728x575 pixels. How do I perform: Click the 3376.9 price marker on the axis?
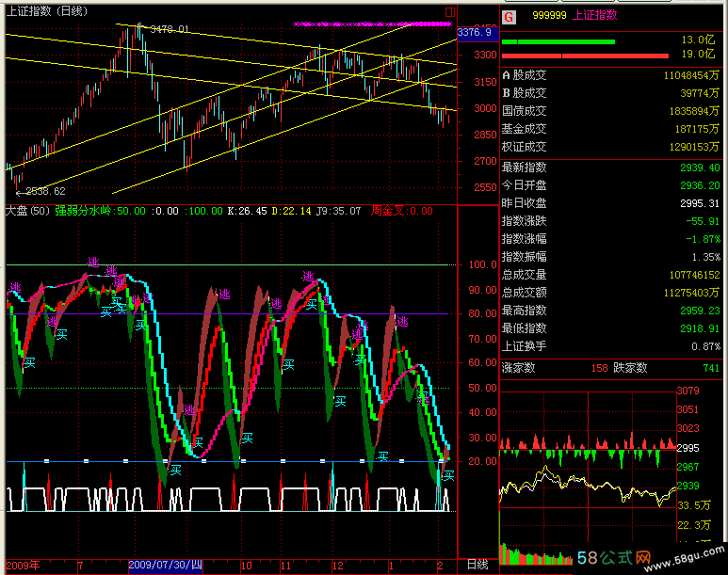475,33
